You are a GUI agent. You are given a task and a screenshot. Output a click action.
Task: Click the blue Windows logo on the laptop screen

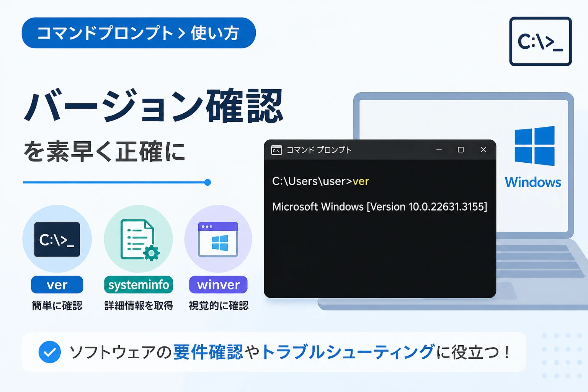(534, 146)
